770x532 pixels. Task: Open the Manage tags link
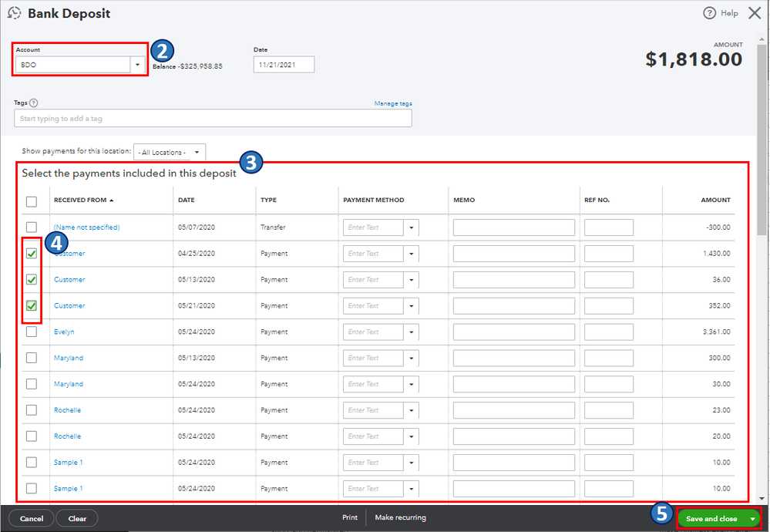[x=393, y=103]
